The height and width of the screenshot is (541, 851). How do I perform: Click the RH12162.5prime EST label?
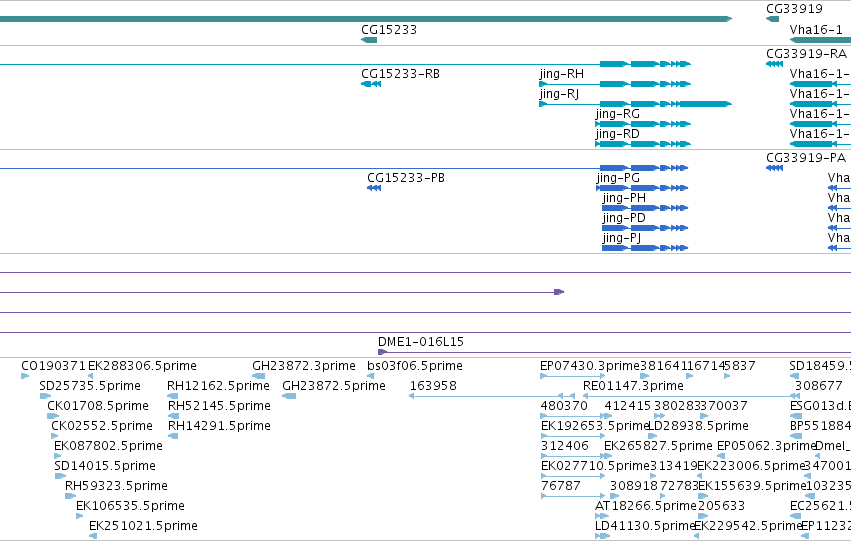pyautogui.click(x=218, y=386)
